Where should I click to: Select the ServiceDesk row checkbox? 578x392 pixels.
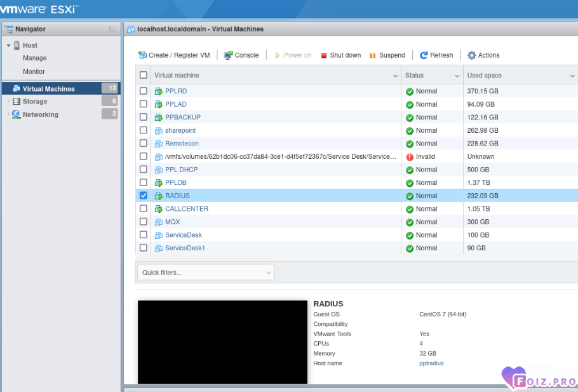point(144,234)
